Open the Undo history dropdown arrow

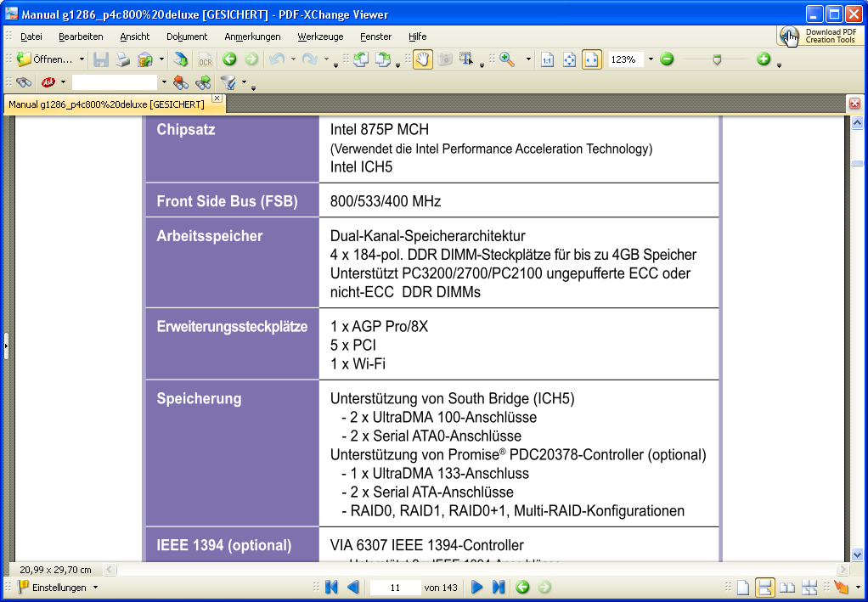click(x=293, y=59)
